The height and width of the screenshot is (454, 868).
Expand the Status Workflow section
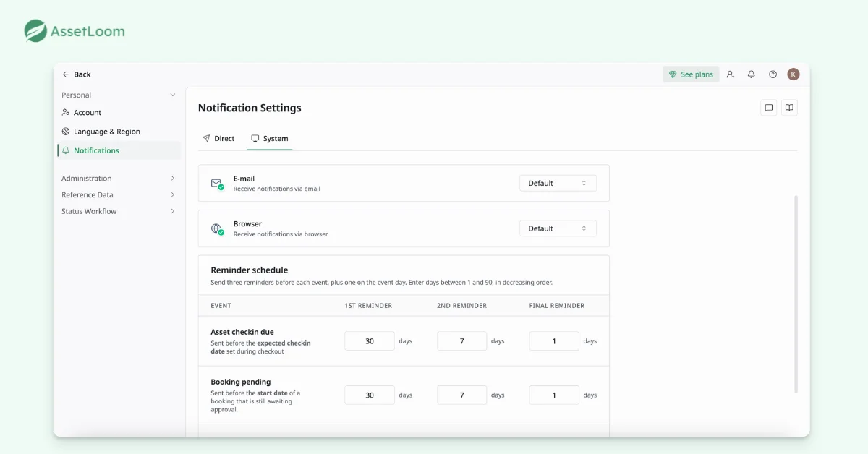(119, 212)
